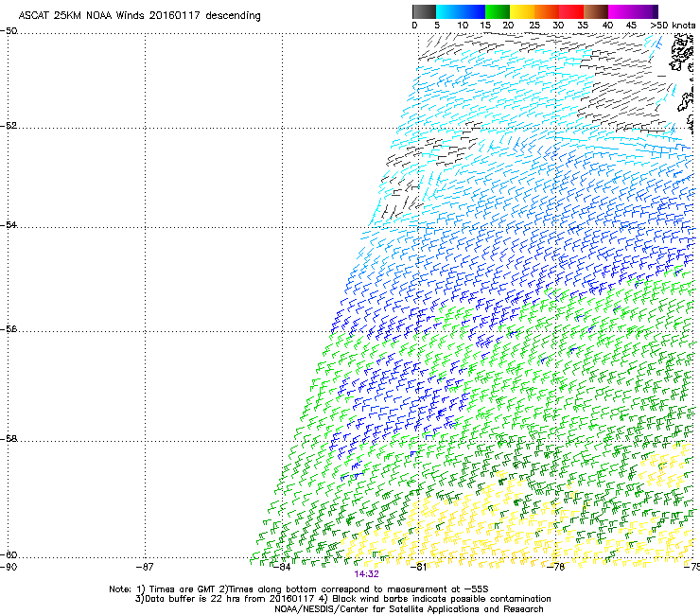Click the land outline at the top-right corner
700x615 pixels.
tap(682, 53)
